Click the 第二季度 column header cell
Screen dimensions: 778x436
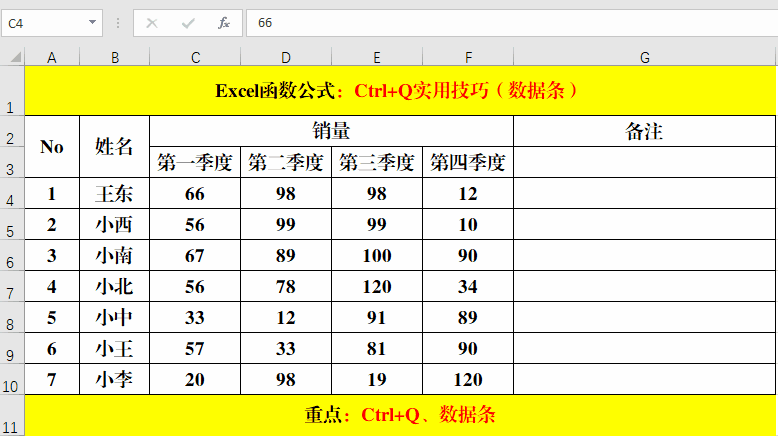(x=286, y=162)
